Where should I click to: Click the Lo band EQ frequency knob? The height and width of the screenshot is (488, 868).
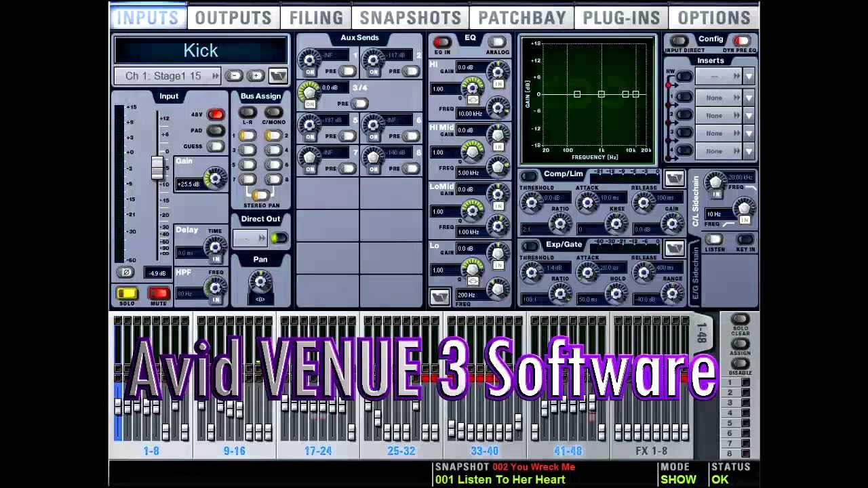pos(498,289)
